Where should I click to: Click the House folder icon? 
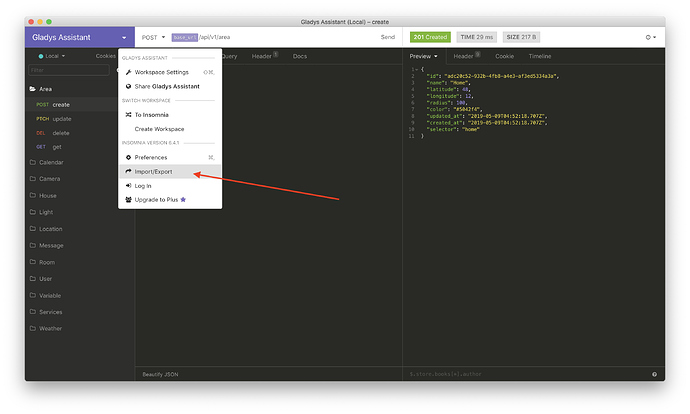(33, 195)
